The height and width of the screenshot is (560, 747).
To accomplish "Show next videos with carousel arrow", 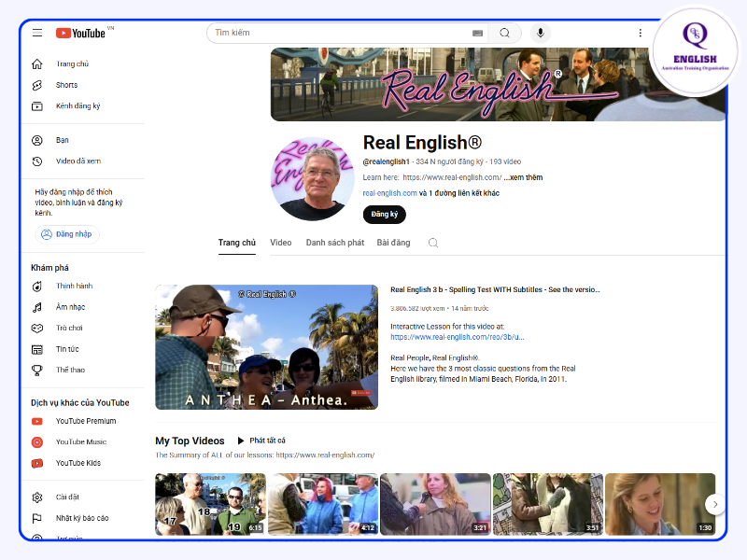I will coord(715,504).
